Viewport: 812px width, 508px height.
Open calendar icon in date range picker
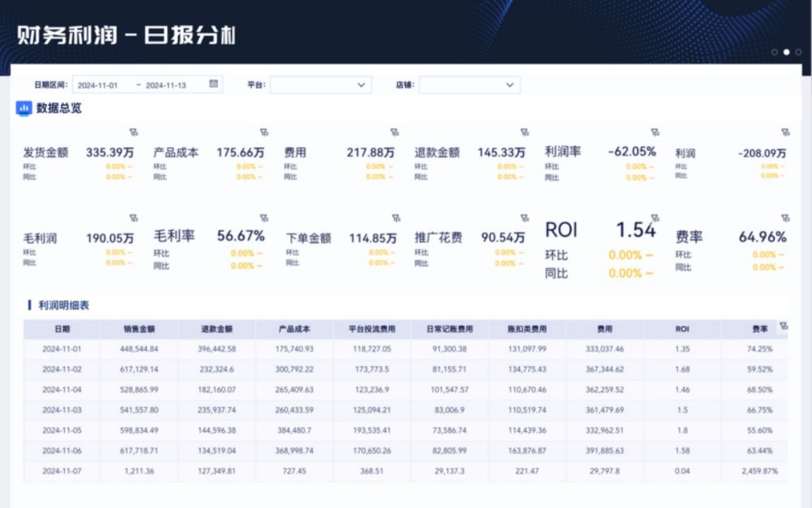click(x=214, y=85)
